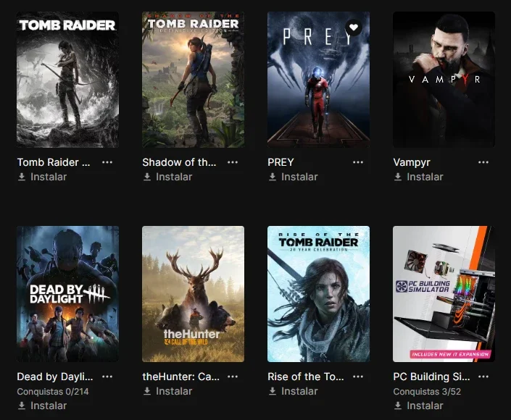Open the Vampyr cover thumbnail
The width and height of the screenshot is (511, 420).
pyautogui.click(x=444, y=80)
